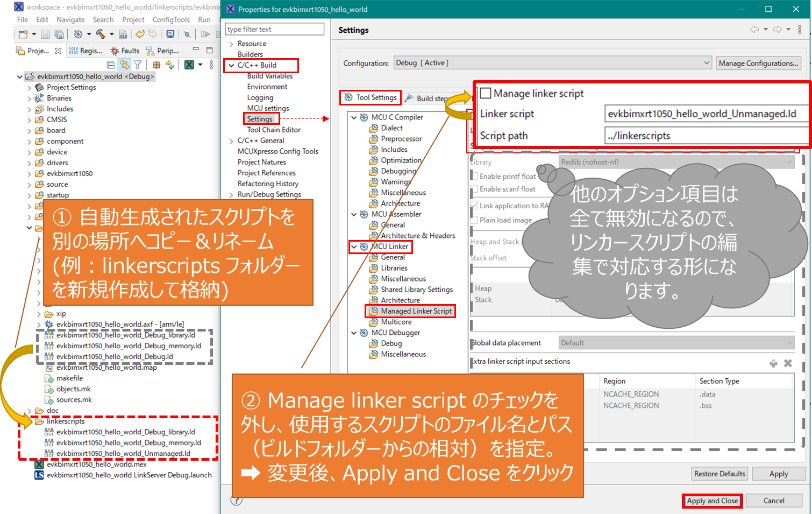812x514 pixels.
Task: Click the delete extra linker section X icon
Action: tap(788, 363)
